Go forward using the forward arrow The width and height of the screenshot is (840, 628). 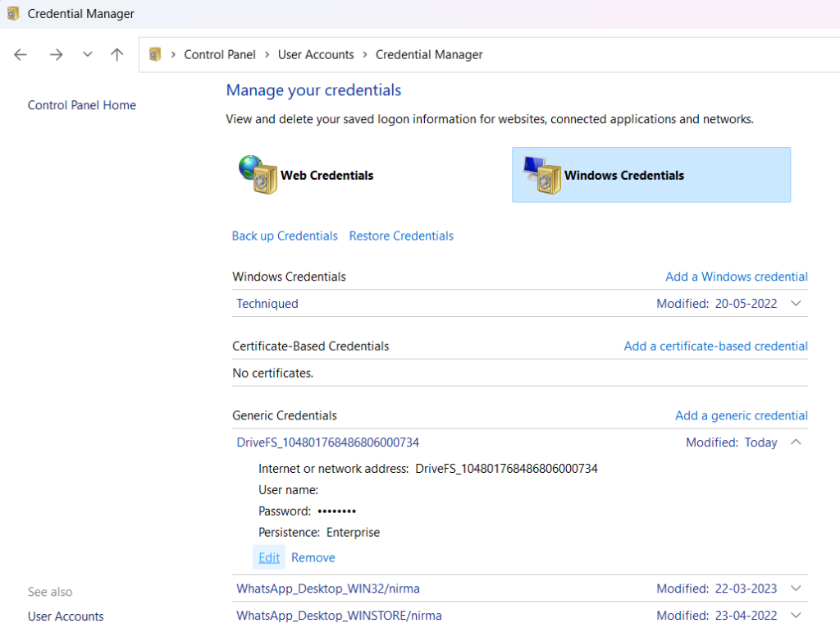tap(57, 55)
